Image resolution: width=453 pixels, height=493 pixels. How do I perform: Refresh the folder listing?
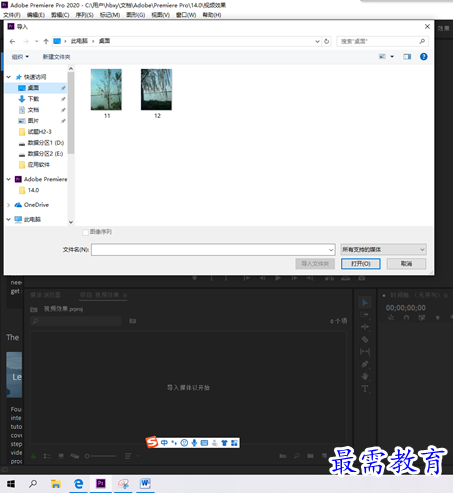(x=327, y=41)
